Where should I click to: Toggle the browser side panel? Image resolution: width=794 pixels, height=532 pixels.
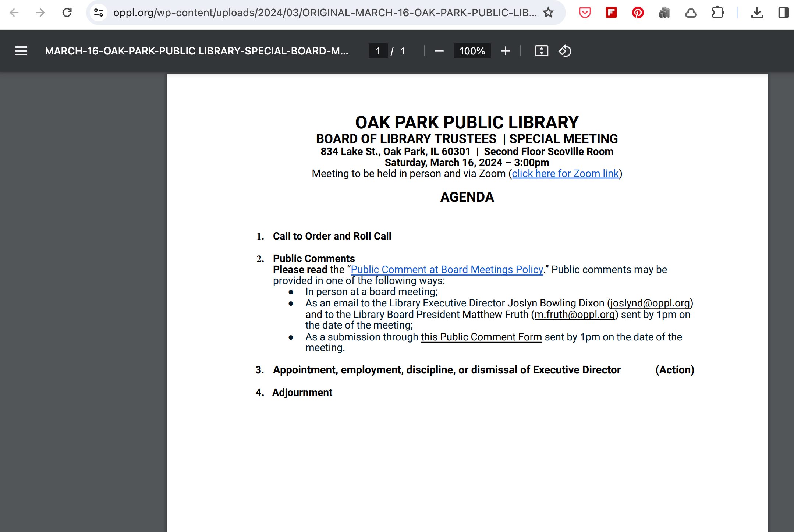pos(783,12)
